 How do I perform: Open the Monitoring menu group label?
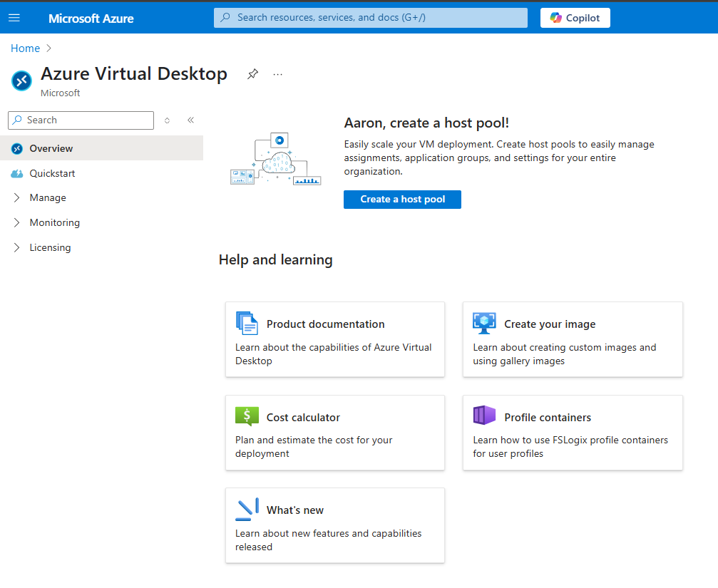[54, 222]
